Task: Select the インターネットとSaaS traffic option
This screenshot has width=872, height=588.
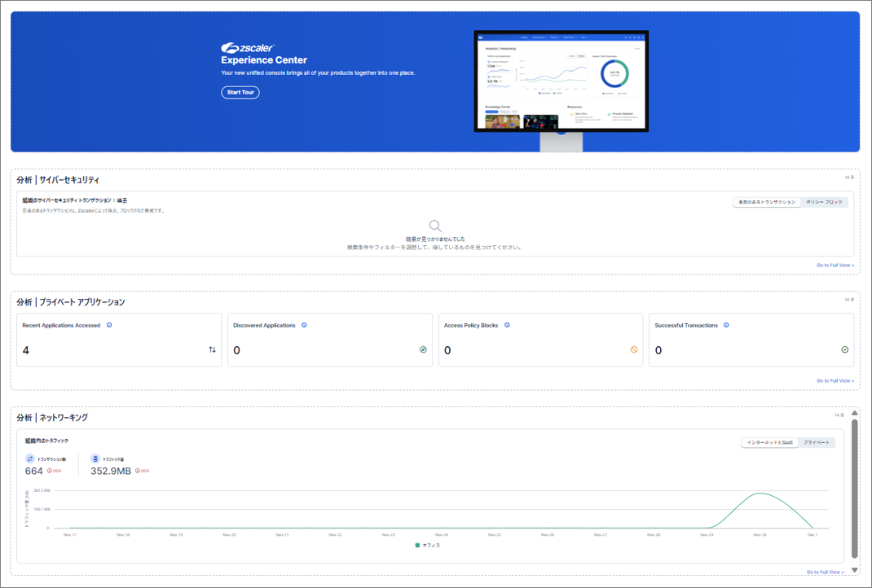Action: coord(769,442)
